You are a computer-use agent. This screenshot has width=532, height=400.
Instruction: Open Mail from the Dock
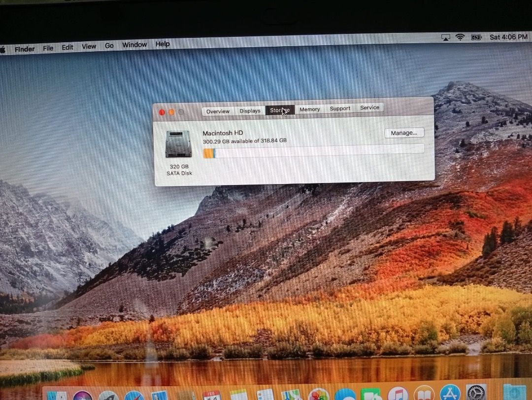click(159, 396)
